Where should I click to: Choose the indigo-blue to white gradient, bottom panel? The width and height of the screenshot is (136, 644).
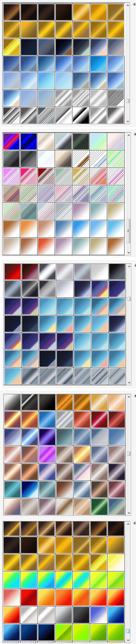98,615
